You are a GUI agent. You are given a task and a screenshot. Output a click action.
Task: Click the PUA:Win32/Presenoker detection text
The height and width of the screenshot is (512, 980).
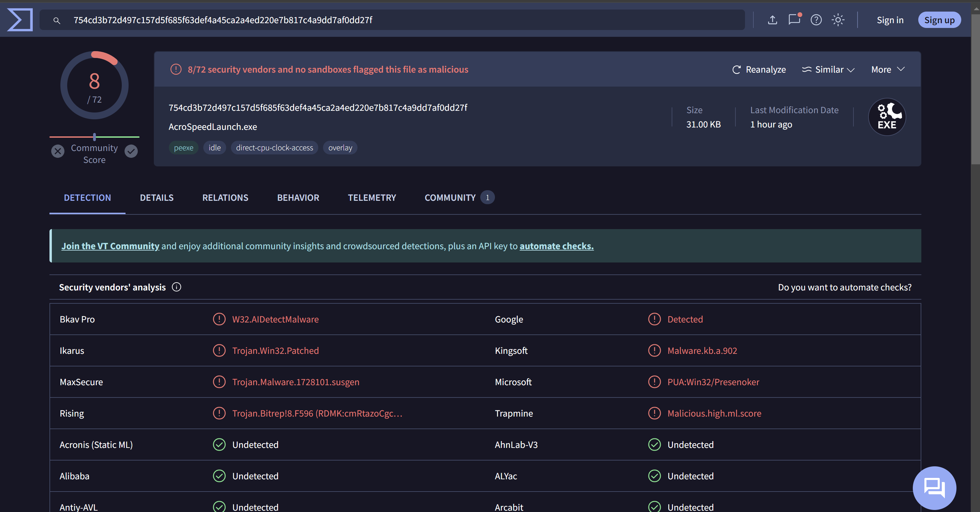pos(713,382)
